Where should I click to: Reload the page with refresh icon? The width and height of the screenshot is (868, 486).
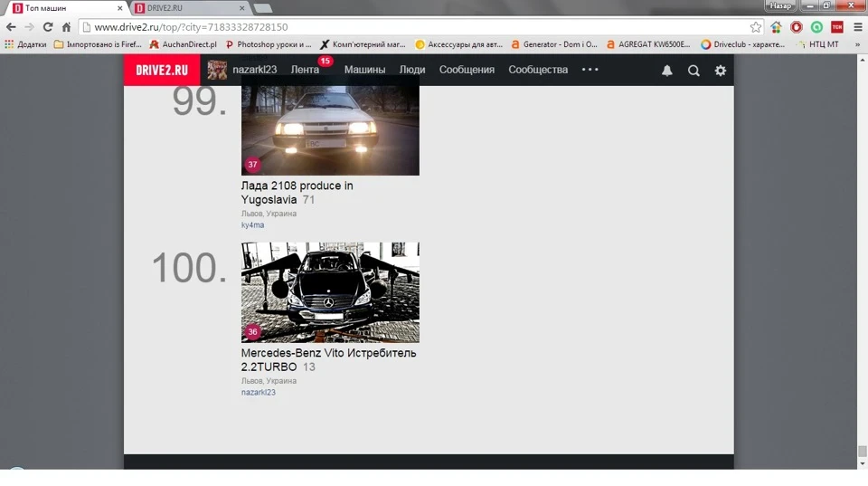(x=48, y=27)
